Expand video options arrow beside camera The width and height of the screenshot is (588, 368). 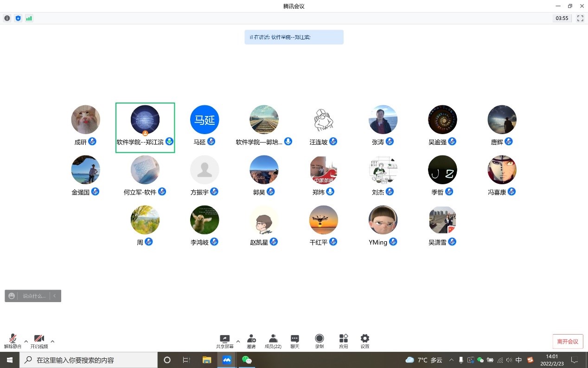point(52,341)
